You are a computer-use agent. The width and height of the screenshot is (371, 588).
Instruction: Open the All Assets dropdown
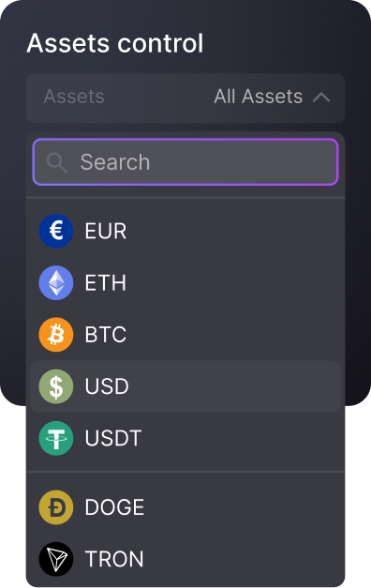point(259,97)
